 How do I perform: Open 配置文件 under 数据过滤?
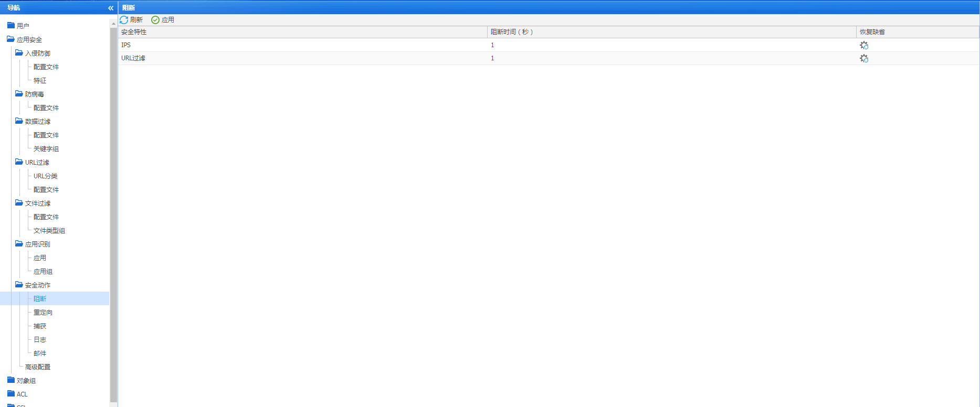[x=46, y=135]
